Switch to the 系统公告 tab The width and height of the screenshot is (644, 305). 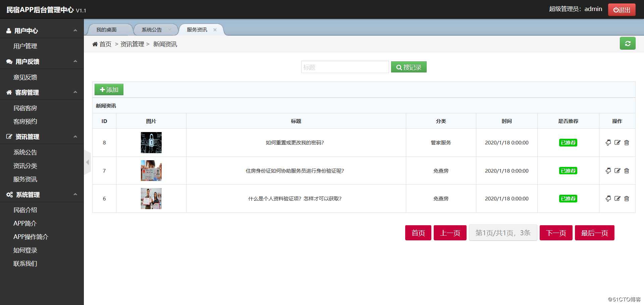152,30
